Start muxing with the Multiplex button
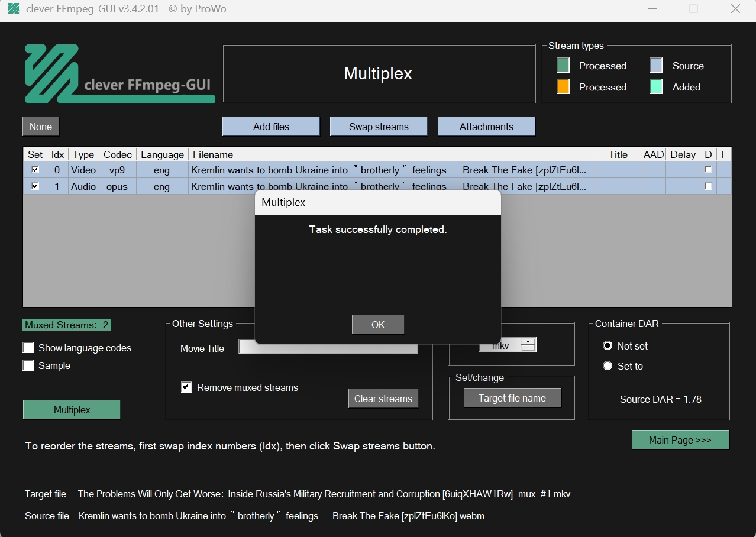 point(72,410)
